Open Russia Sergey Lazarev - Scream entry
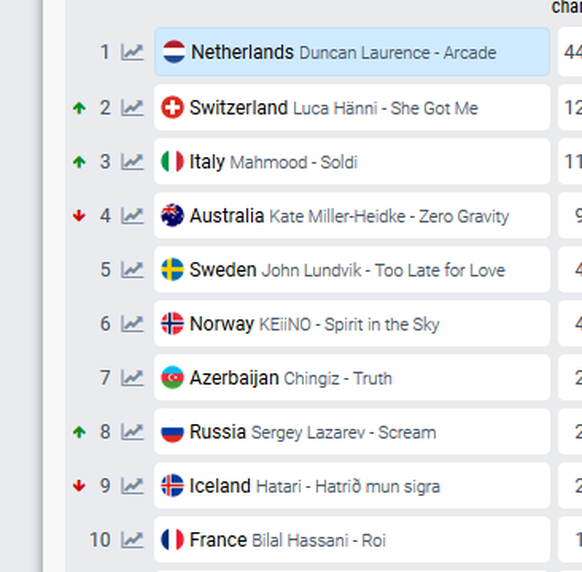 [352, 432]
